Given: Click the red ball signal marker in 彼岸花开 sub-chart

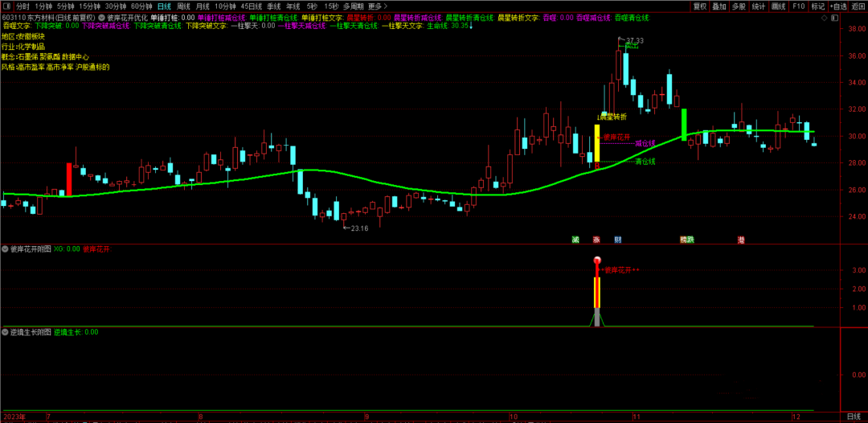Looking at the screenshot, I should [597, 261].
